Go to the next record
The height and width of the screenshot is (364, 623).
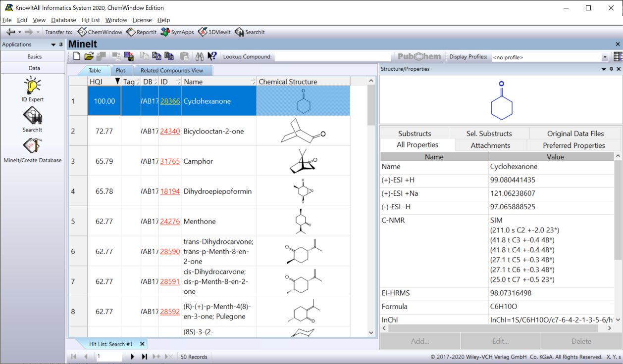[132, 356]
